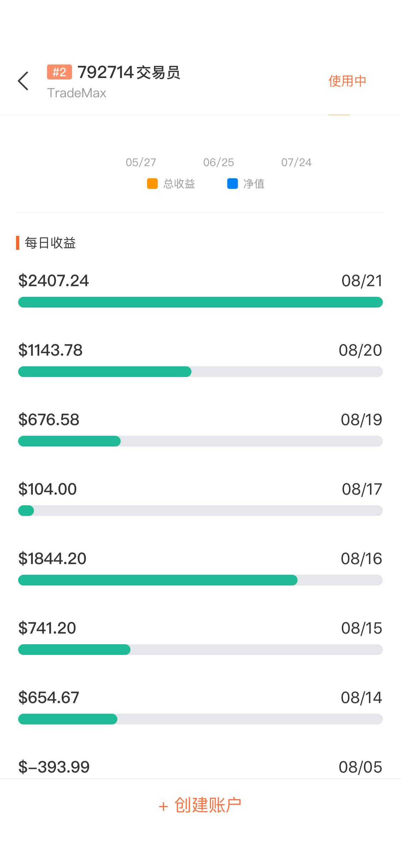Select the $2407.24 daily profit entry
The image size is (401, 868).
click(x=53, y=281)
